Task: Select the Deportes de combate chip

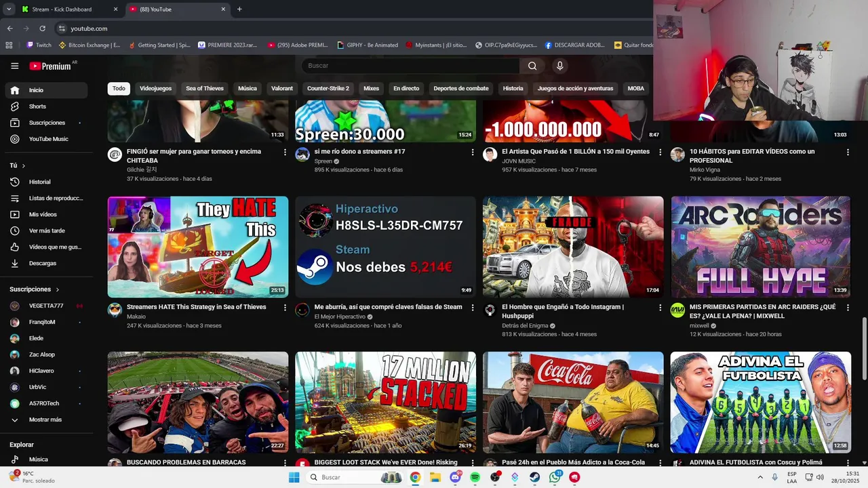Action: (x=461, y=88)
